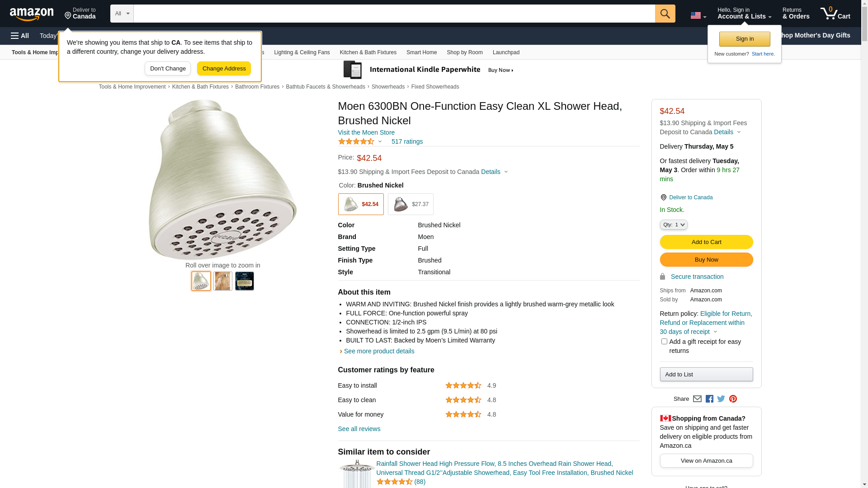Viewport: 868px width, 488px height.
Task: Focus the Amazon search input field
Action: point(394,14)
